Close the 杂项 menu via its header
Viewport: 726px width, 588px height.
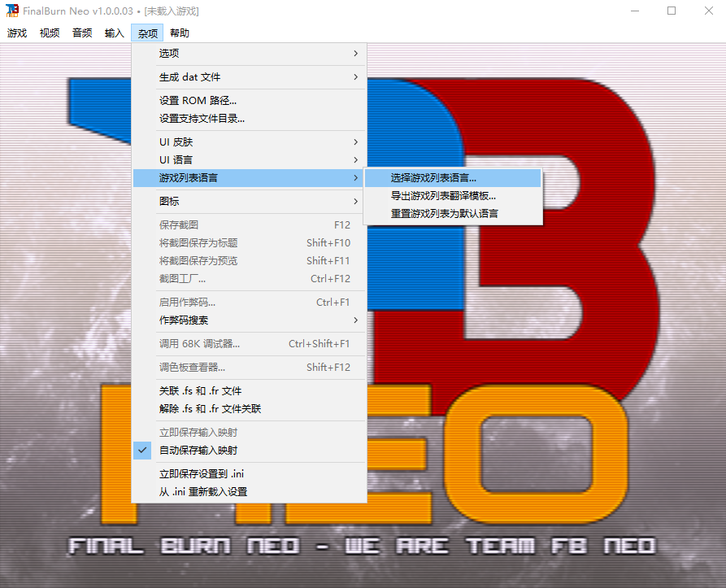click(x=147, y=33)
